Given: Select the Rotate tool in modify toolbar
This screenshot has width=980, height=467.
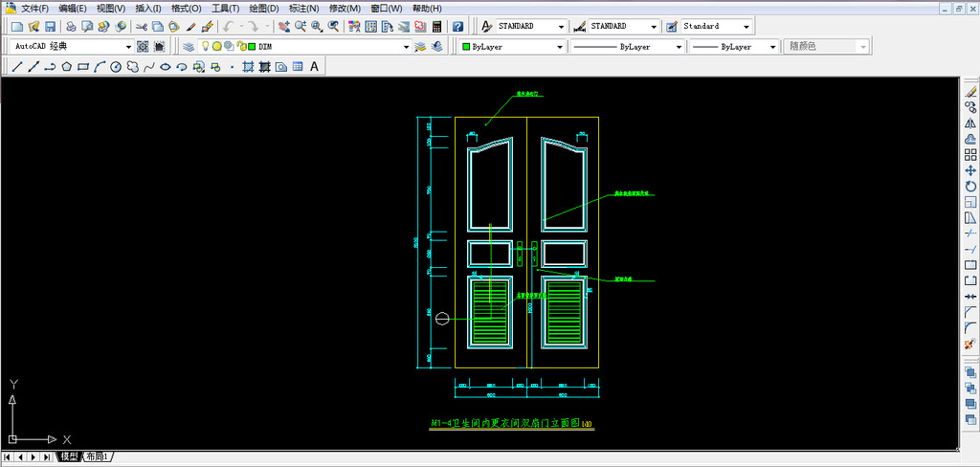Looking at the screenshot, I should [970, 186].
